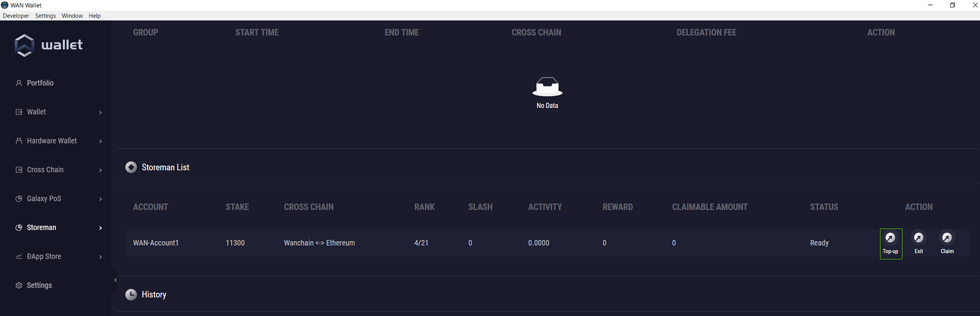Click the WAN-Account1 account cell
The width and height of the screenshot is (980, 316).
156,243
